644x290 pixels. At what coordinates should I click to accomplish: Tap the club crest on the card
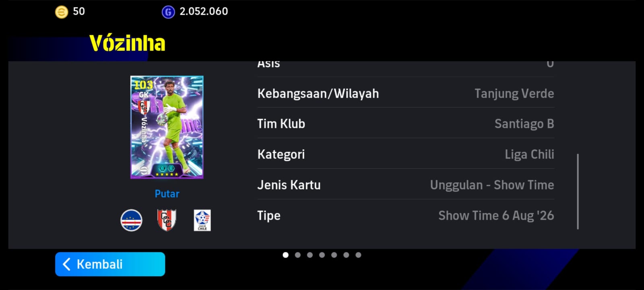point(144,107)
